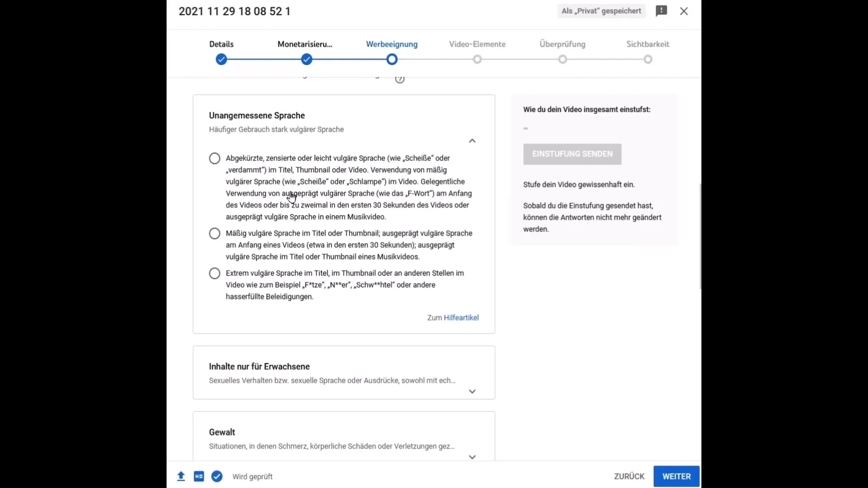Expand the Gewalt section
Screen dimensions: 868x488
(472, 457)
